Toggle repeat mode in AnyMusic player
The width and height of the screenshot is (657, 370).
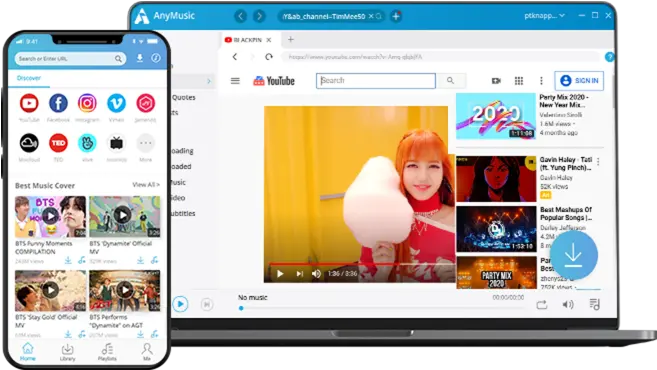(542, 305)
